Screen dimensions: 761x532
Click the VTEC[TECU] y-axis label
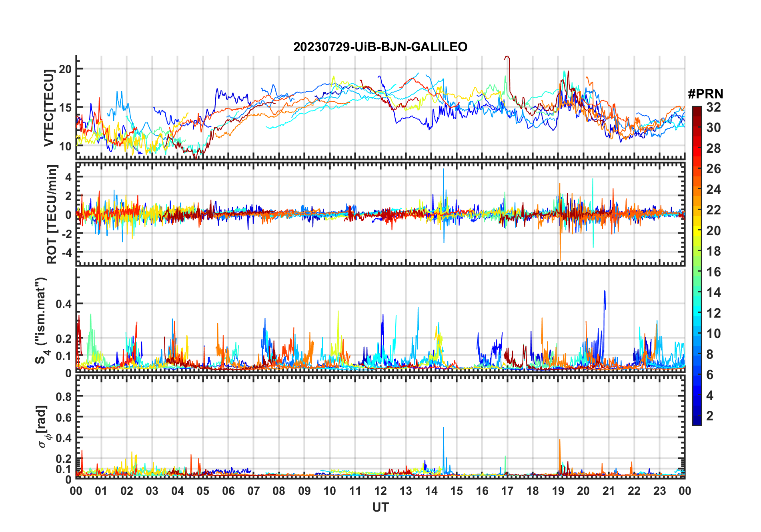click(49, 108)
